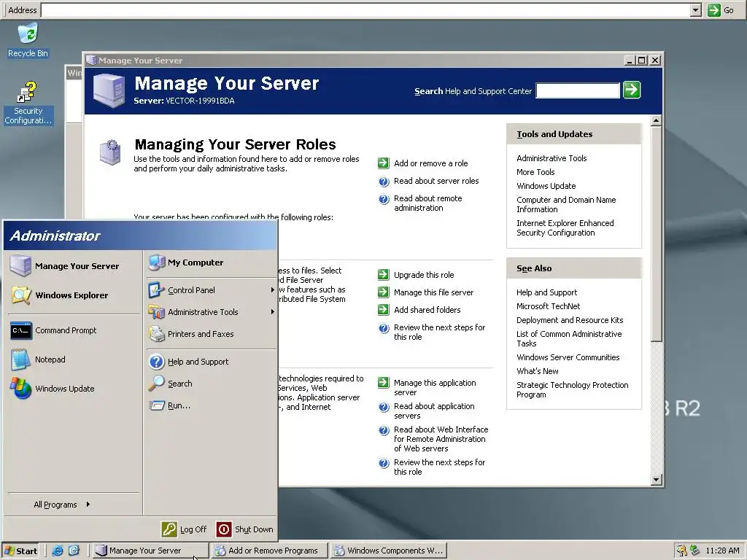The height and width of the screenshot is (560, 747).
Task: Click scrollbar down arrow in Manage Your Server
Action: click(656, 480)
